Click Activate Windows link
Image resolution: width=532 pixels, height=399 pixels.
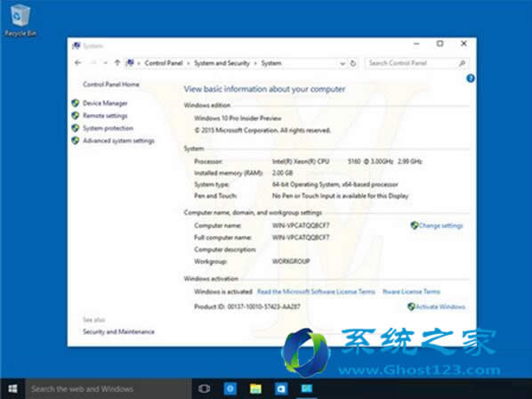point(440,306)
